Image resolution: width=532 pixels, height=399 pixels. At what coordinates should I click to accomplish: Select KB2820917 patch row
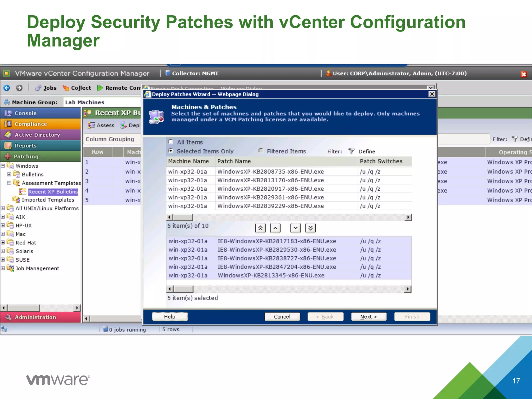point(289,189)
